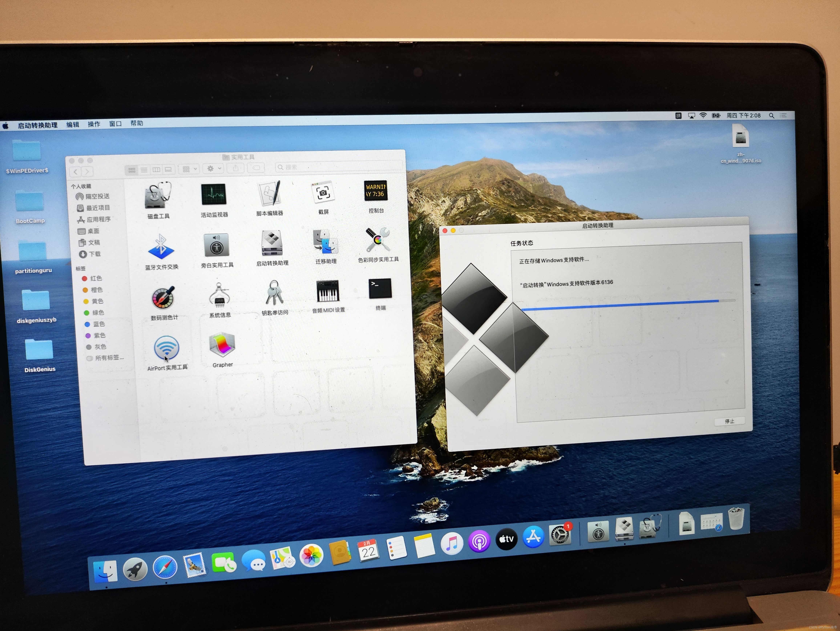This screenshot has height=631, width=840.
Task: Switch Finder to gallery view
Action: point(168,169)
